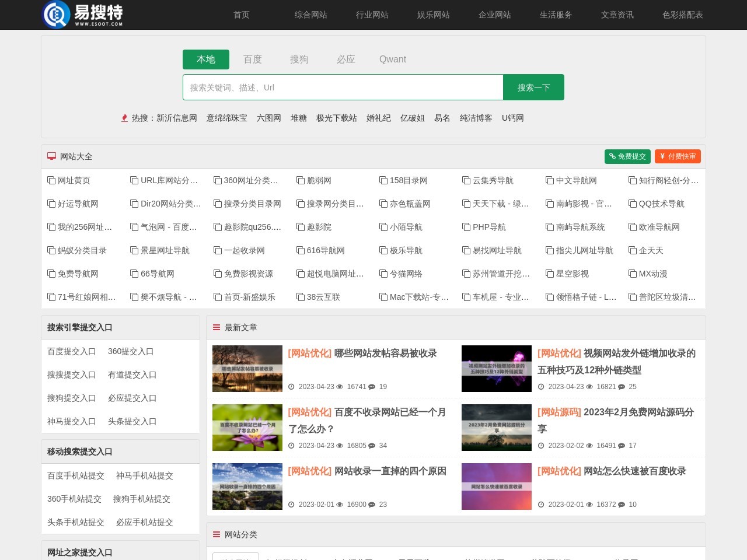Viewport: 747px width, 560px height.
Task: Click the copy icon beside 网址黄页
Action: (51, 180)
